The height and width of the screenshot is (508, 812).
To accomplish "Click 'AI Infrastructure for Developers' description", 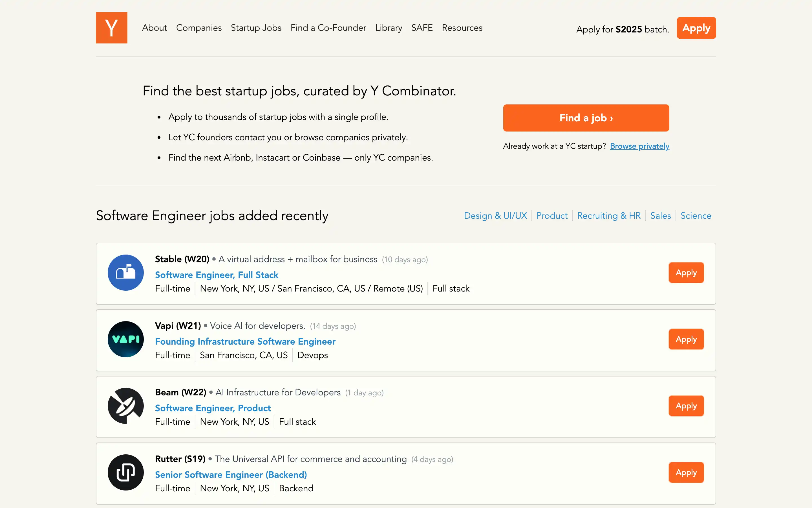I will (x=278, y=392).
